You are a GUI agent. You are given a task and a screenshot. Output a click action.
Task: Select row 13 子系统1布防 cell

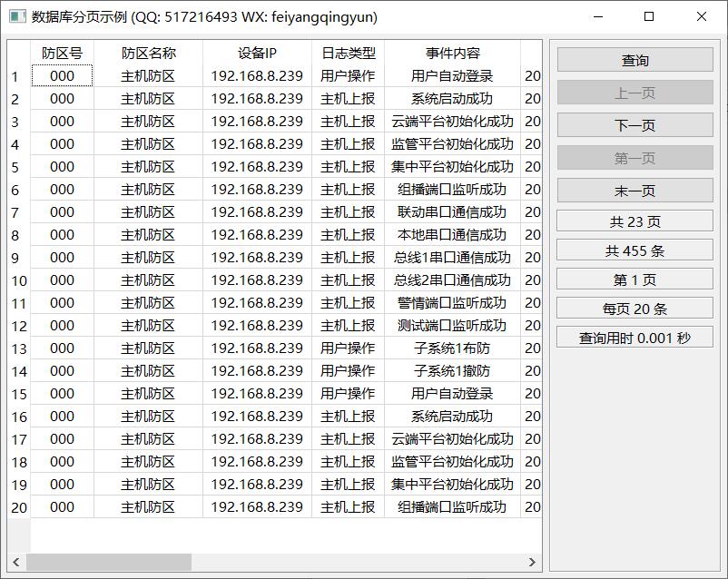452,348
